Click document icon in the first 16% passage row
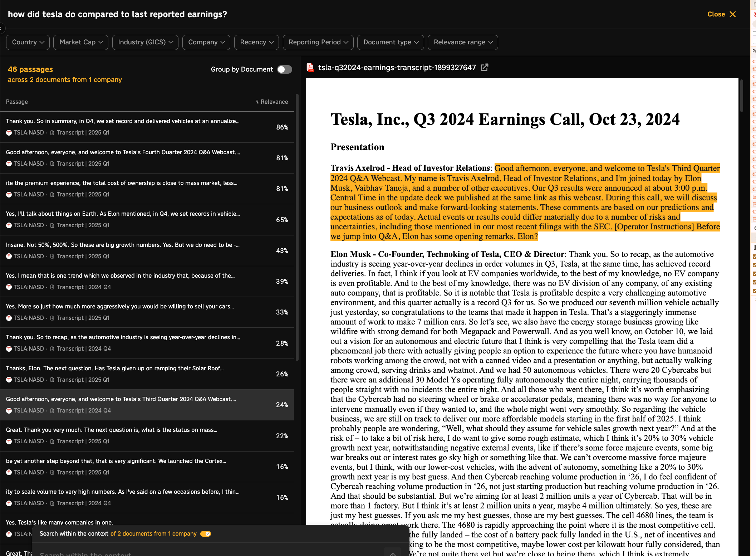The height and width of the screenshot is (556, 756). click(x=52, y=473)
